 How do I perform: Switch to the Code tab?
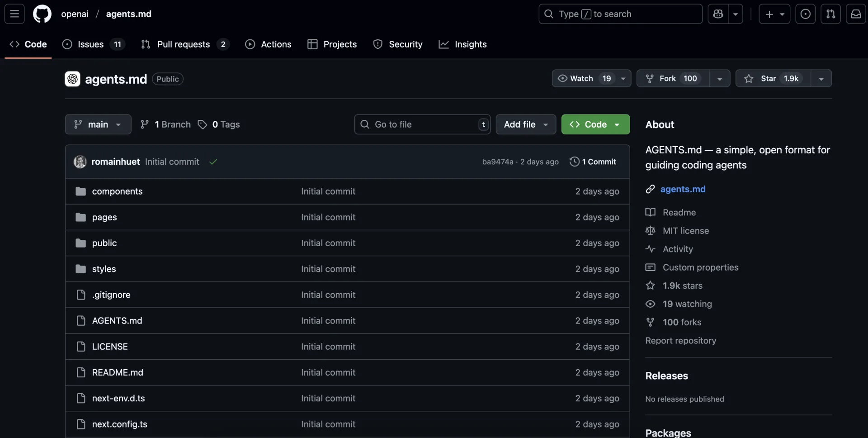28,44
